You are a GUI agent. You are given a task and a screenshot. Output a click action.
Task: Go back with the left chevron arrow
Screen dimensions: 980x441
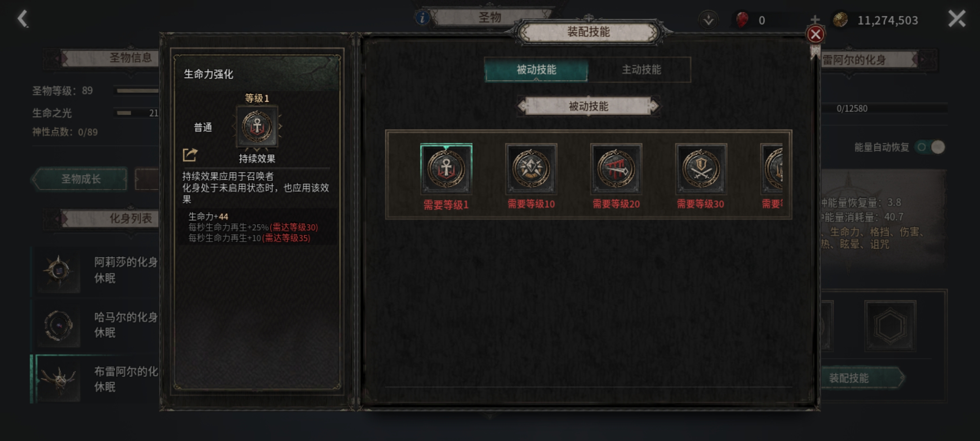click(x=23, y=19)
